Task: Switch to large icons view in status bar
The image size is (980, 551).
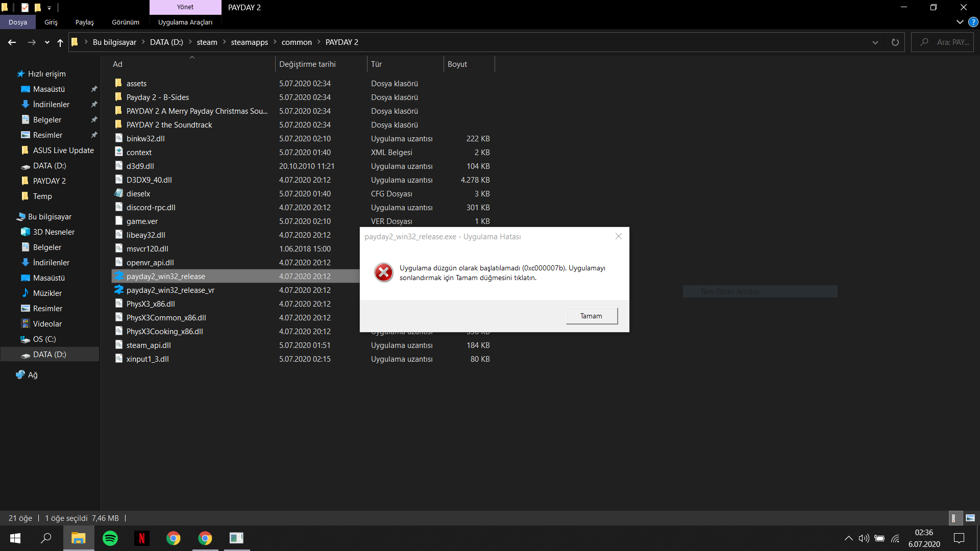Action: 970,518
